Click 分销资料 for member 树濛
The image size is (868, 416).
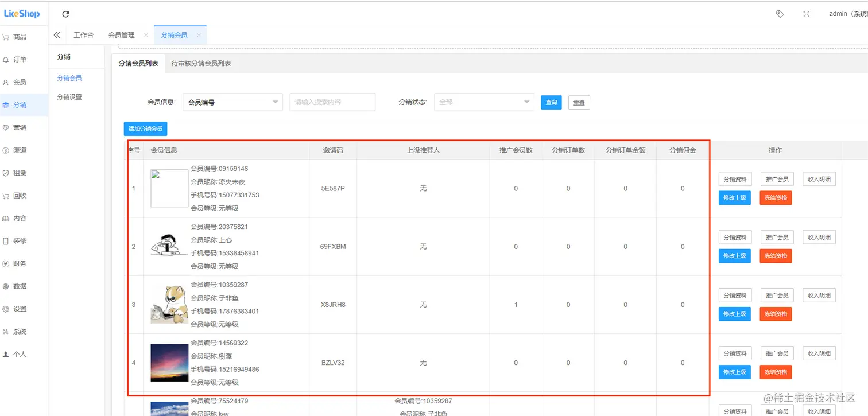[735, 353]
